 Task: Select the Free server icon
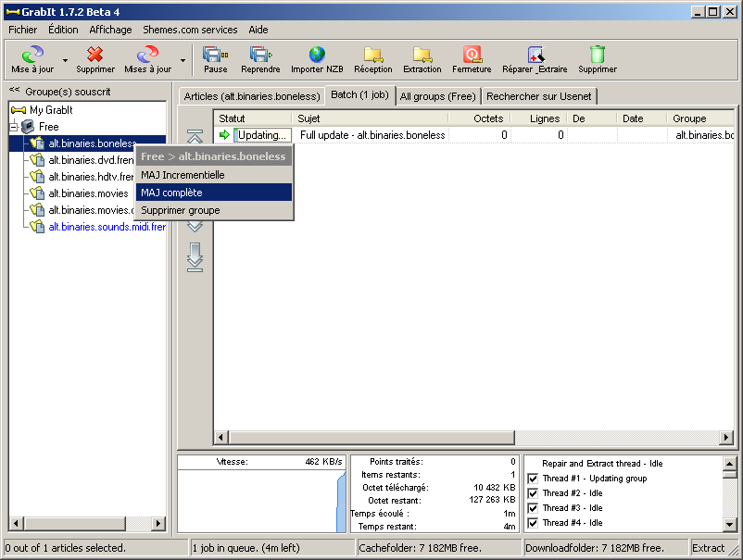pos(28,127)
